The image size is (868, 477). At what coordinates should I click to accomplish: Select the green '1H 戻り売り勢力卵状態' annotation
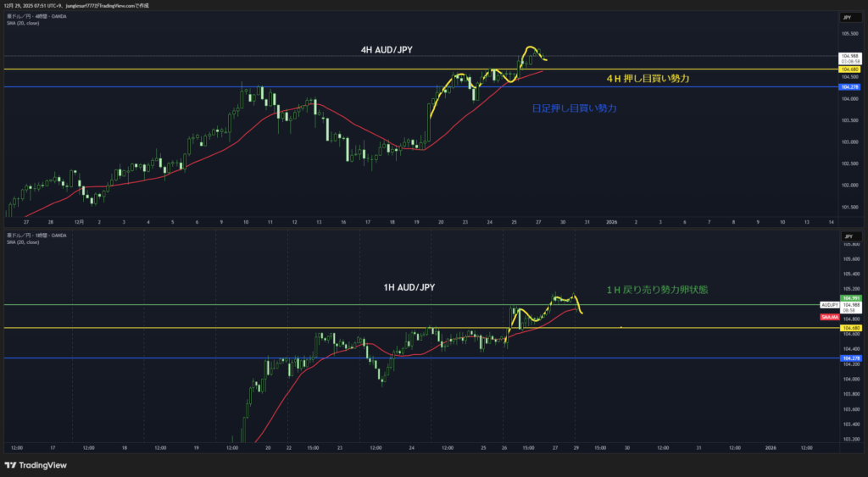657,289
